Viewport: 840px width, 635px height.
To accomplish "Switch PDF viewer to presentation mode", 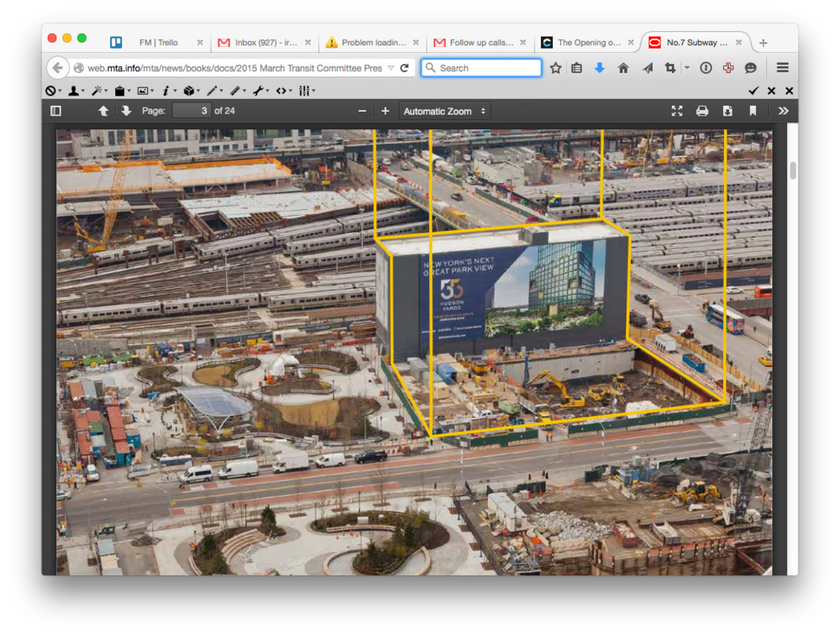I will (677, 110).
